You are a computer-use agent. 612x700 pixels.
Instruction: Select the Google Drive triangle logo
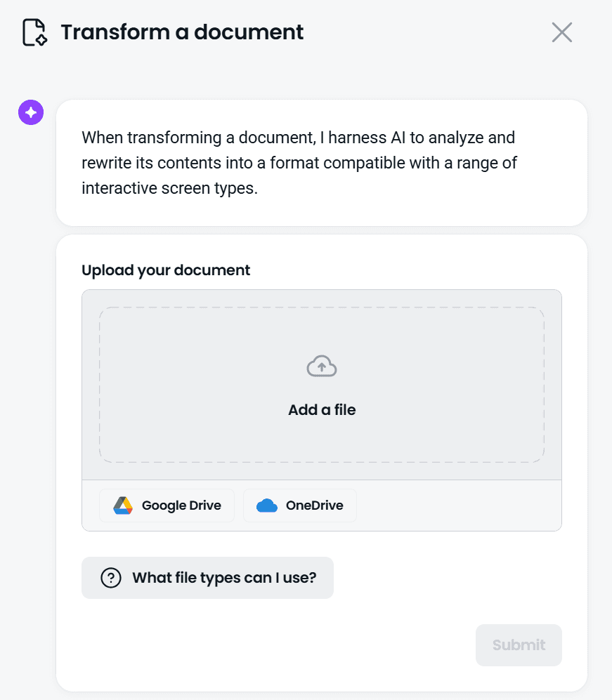tap(123, 506)
